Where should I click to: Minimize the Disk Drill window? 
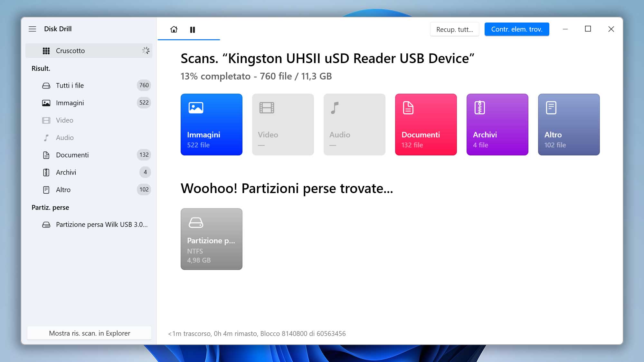[x=565, y=29]
